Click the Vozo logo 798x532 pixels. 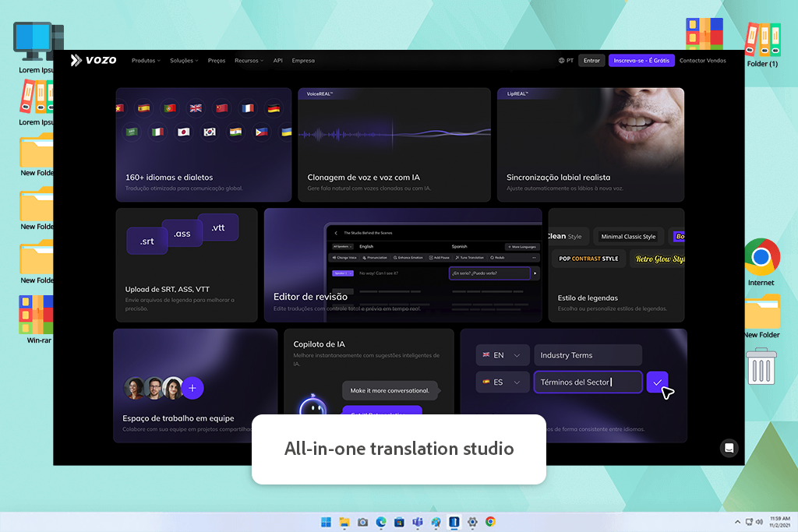click(x=94, y=60)
